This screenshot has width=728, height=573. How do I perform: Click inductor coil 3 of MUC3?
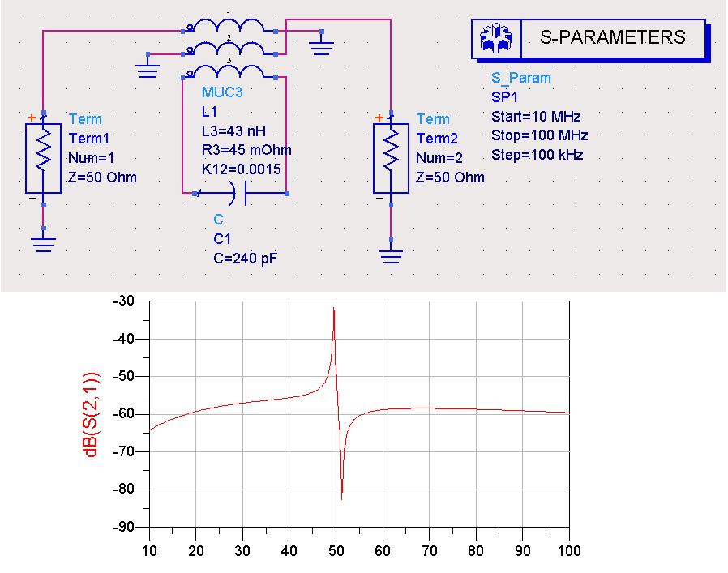(x=231, y=73)
